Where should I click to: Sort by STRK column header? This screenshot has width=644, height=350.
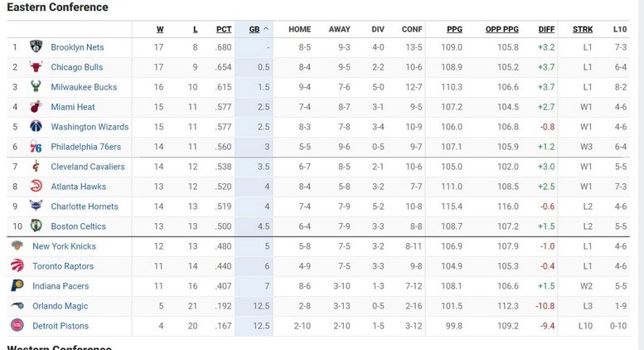583,29
